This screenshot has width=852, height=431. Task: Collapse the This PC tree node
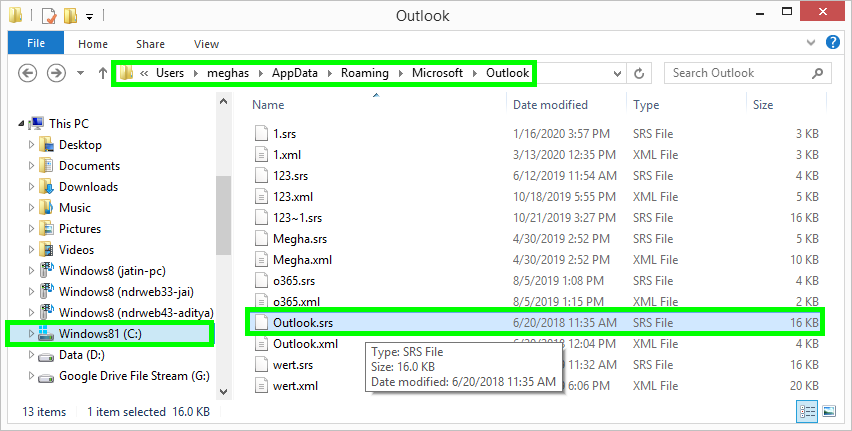pos(21,124)
